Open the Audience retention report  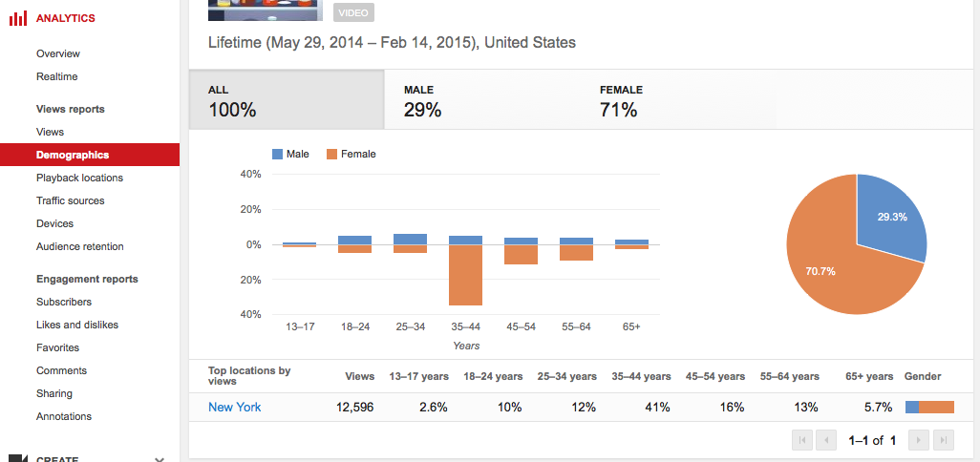80,246
